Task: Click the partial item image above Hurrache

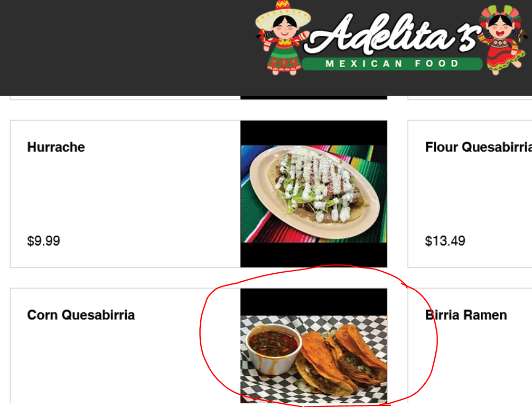Action: [x=314, y=98]
